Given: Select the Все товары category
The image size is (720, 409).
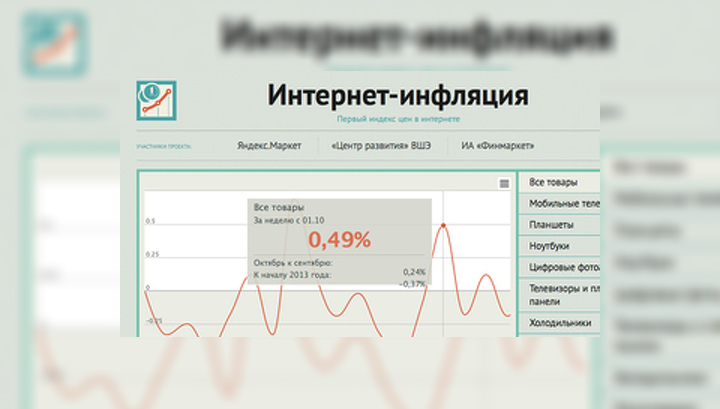Looking at the screenshot, I should (559, 182).
